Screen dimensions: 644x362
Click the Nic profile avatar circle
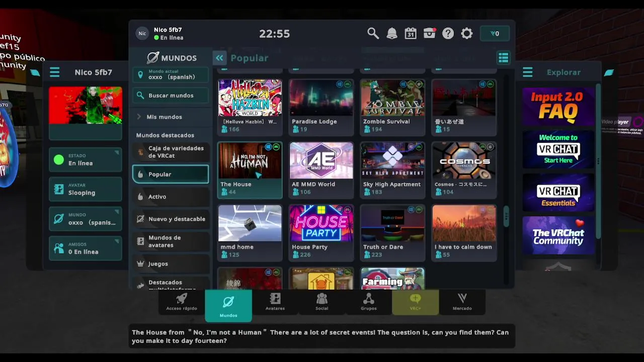142,34
